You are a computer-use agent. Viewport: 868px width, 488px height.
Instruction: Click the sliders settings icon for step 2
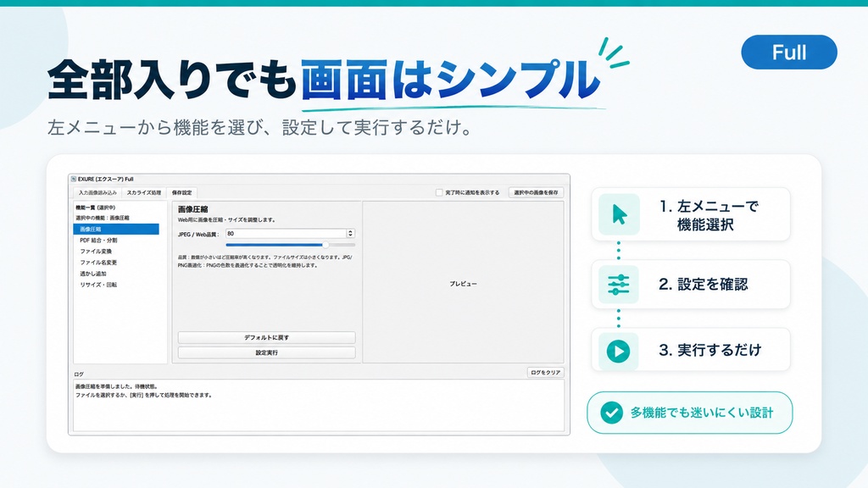click(618, 285)
